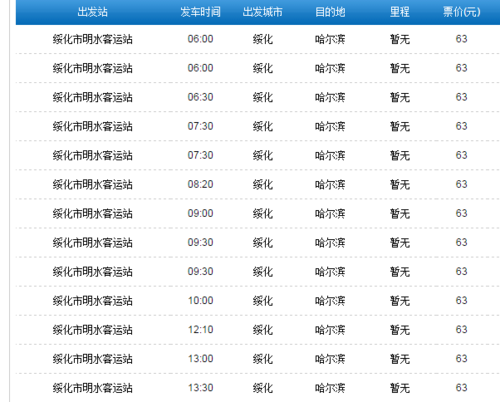The image size is (500, 402).
Task: Select the 12:10 departure time cell
Action: (200, 329)
